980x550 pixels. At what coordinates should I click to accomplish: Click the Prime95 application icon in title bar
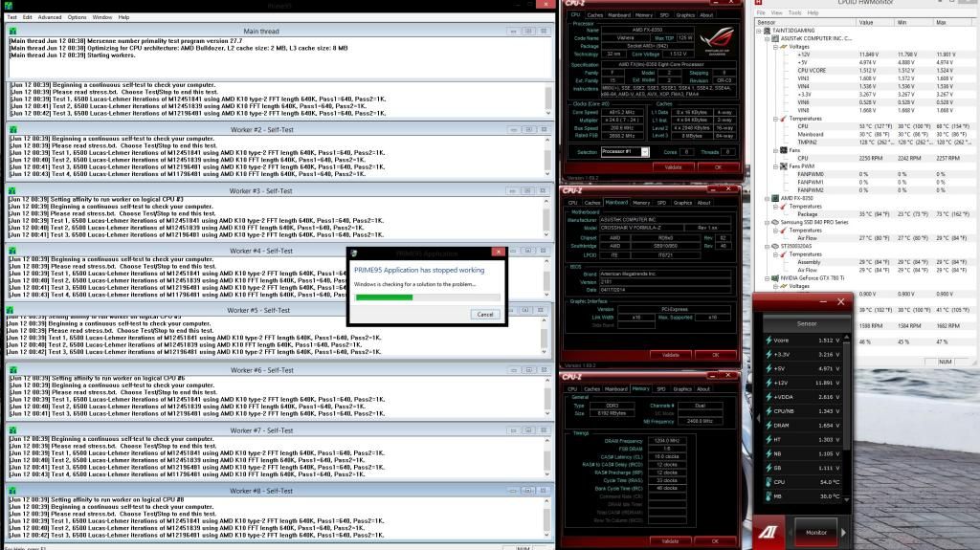click(8, 5)
